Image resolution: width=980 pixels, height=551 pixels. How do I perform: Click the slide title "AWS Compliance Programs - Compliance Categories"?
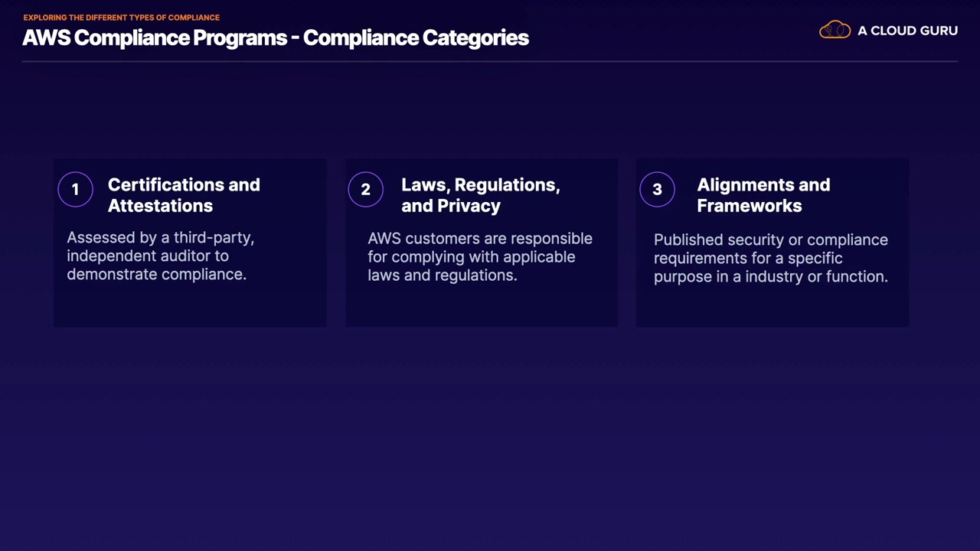(276, 37)
